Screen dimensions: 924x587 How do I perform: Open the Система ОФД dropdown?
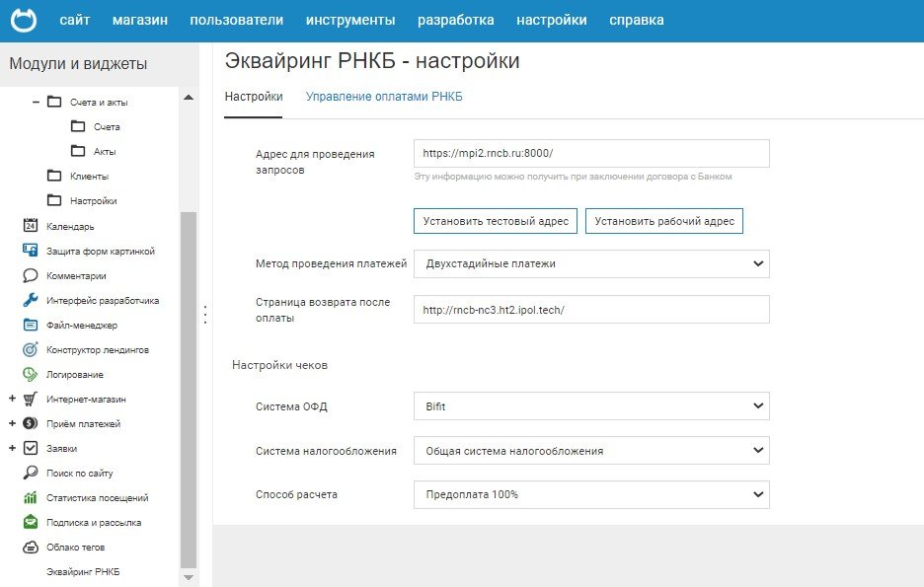coord(590,405)
